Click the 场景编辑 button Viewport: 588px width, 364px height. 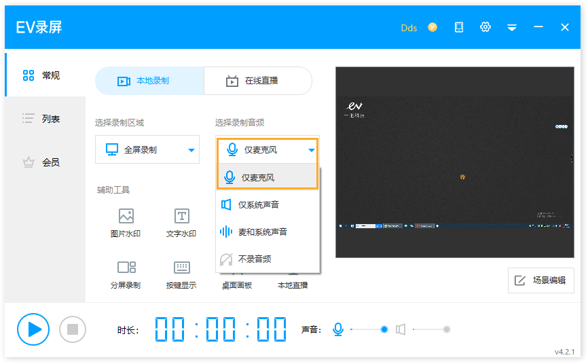(x=540, y=280)
